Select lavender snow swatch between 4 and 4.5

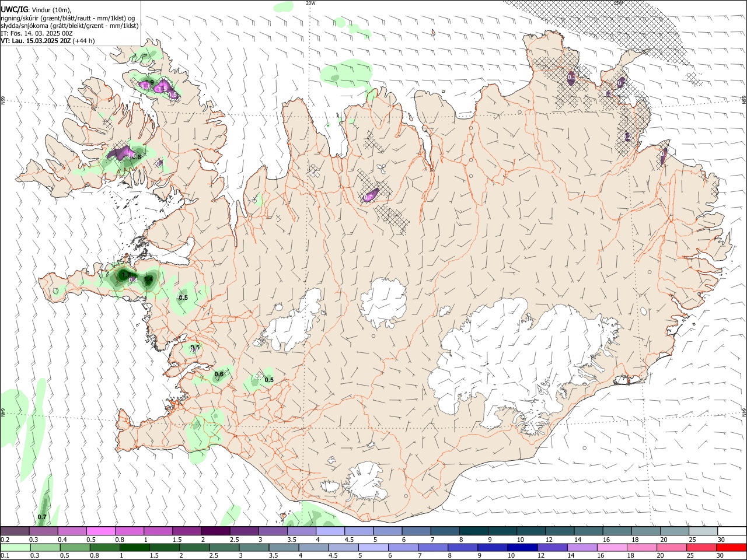pyautogui.click(x=330, y=531)
